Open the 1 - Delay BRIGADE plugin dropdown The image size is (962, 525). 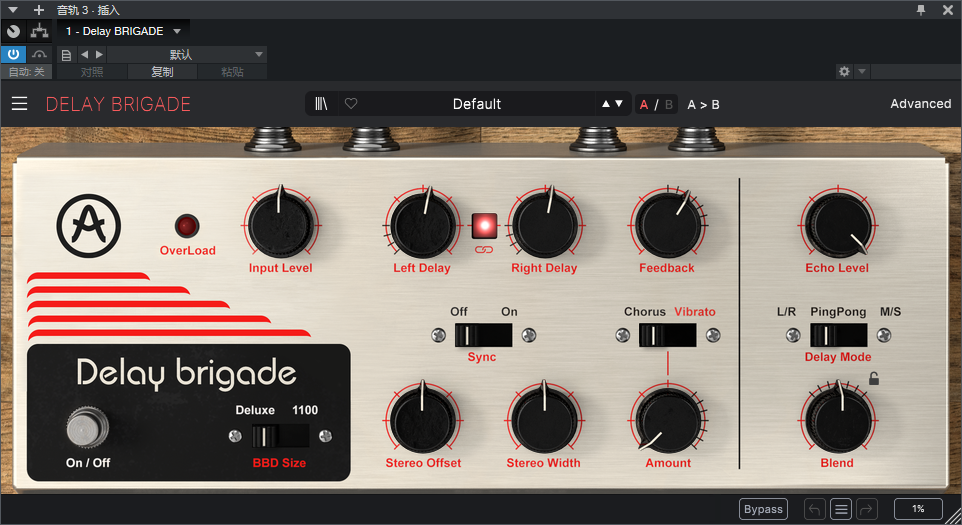click(x=123, y=31)
